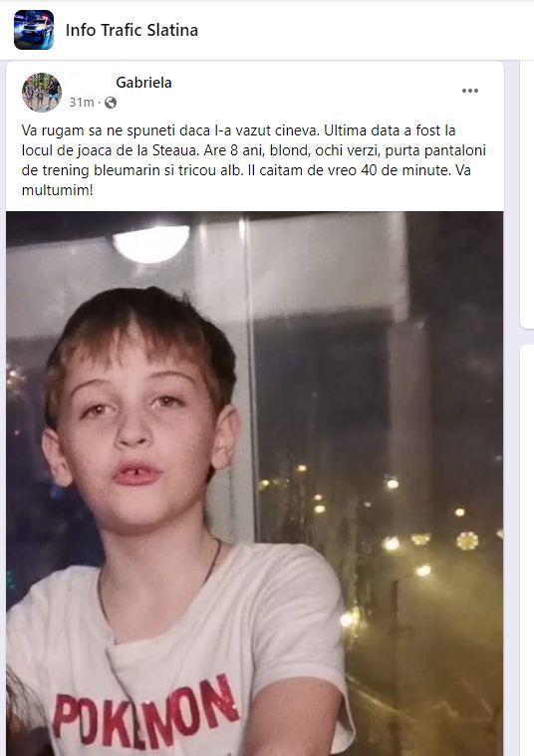Image resolution: width=534 pixels, height=756 pixels.
Task: Open the Info Trafic Slatina group icon
Action: [34, 30]
